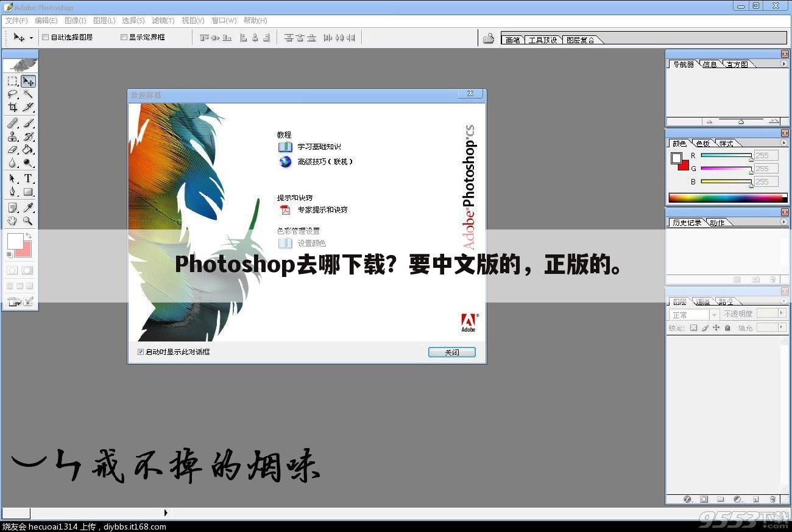Click the R channel slider in Color panel
Image resolution: width=792 pixels, height=532 pixels.
[x=726, y=156]
